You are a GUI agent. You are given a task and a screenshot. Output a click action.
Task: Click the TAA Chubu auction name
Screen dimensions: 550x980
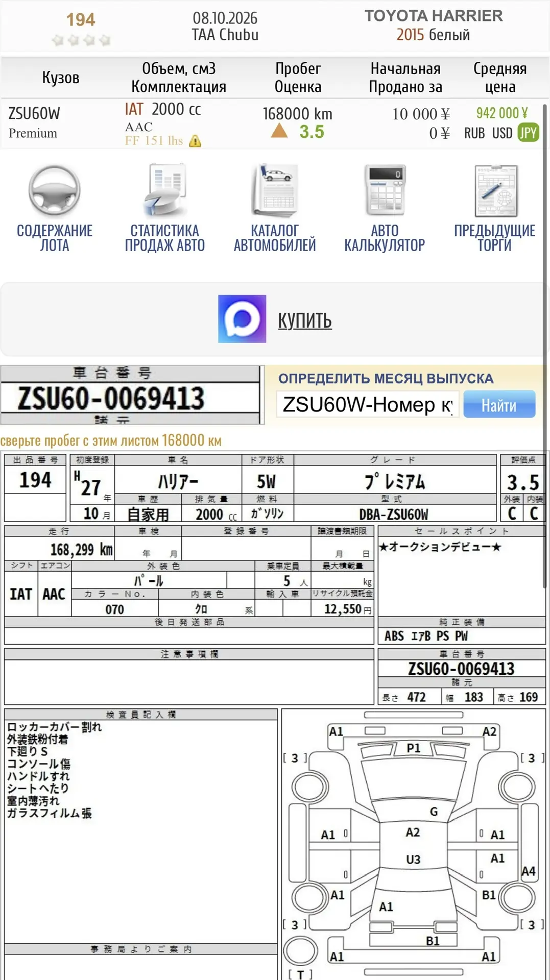pyautogui.click(x=225, y=35)
